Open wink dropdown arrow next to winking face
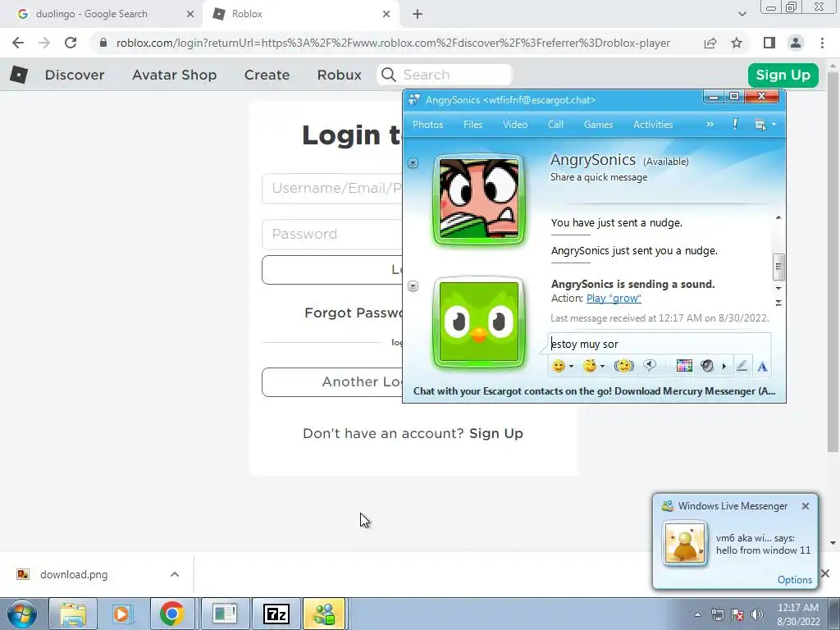This screenshot has width=840, height=630. pyautogui.click(x=602, y=367)
